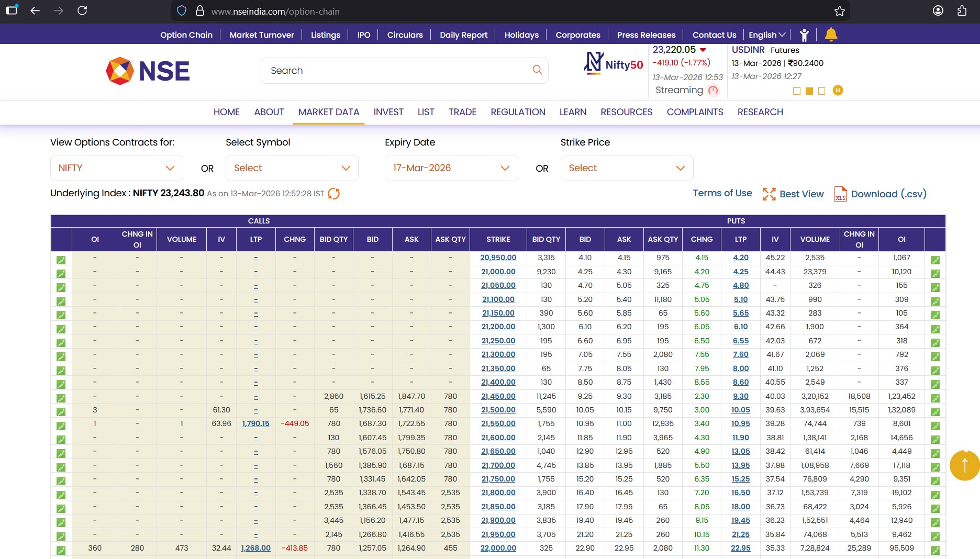This screenshot has width=980, height=559.
Task: Open the Terms of Use link
Action: pyautogui.click(x=722, y=193)
